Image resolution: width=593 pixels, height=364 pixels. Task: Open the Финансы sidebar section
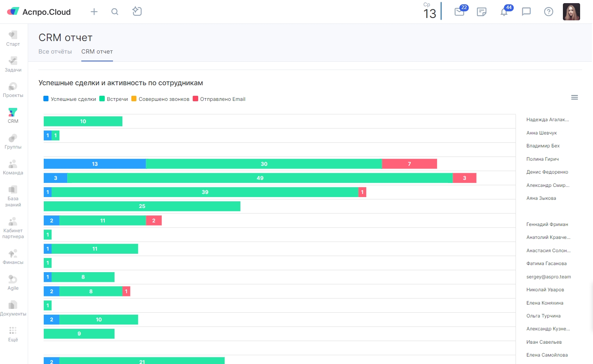(13, 257)
